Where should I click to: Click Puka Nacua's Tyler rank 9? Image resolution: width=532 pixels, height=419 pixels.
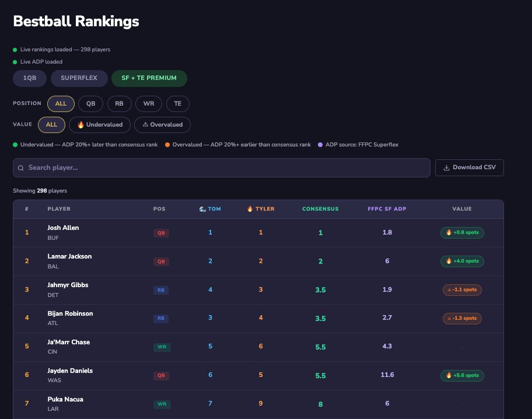(x=261, y=403)
